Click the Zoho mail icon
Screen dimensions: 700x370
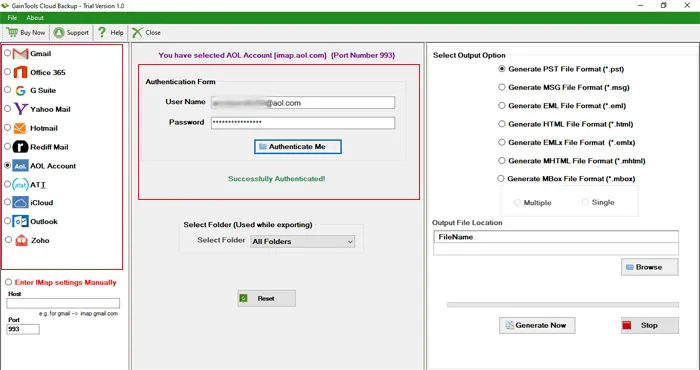tap(21, 240)
